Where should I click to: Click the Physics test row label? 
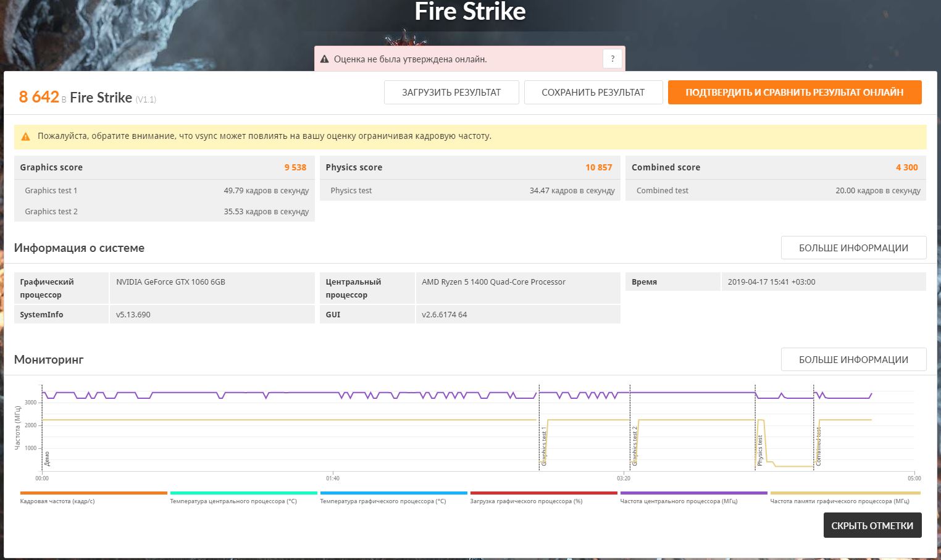pos(351,191)
